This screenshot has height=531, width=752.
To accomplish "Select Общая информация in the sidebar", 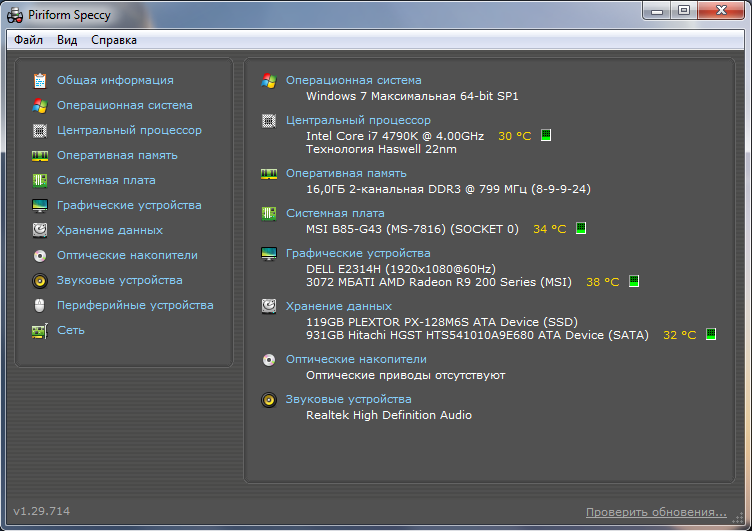I will click(115, 80).
